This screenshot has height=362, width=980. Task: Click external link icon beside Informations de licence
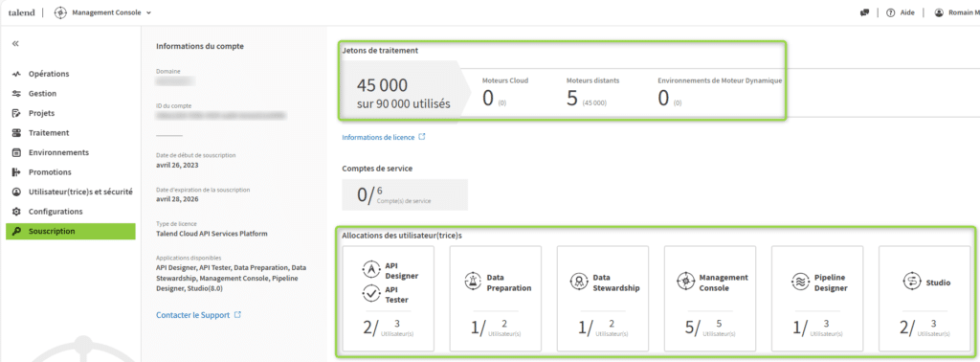(x=422, y=136)
